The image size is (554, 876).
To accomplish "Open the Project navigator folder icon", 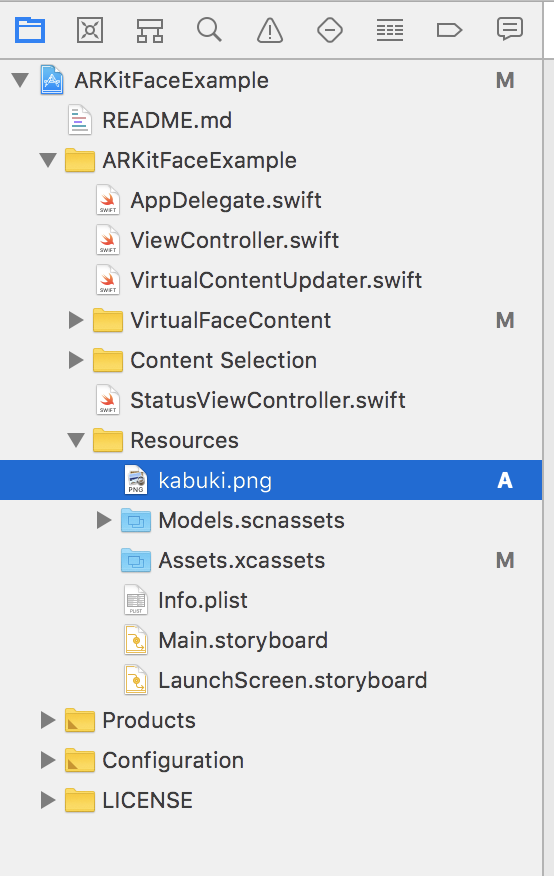I will [30, 30].
